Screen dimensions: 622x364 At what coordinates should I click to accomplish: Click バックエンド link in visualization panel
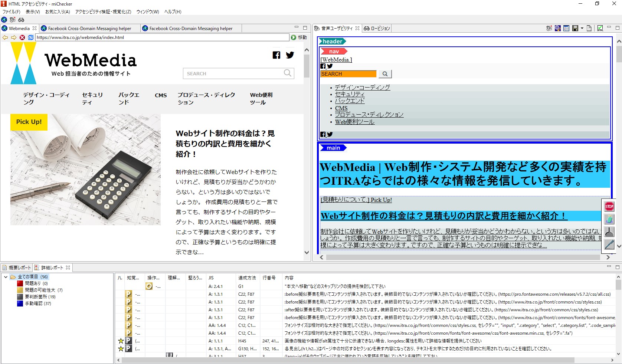(350, 101)
